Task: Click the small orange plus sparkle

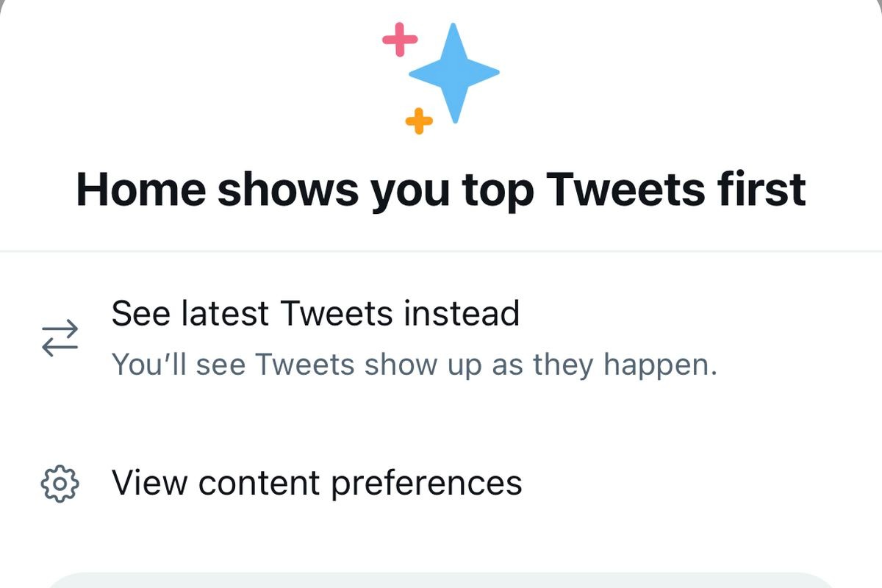Action: [x=419, y=121]
